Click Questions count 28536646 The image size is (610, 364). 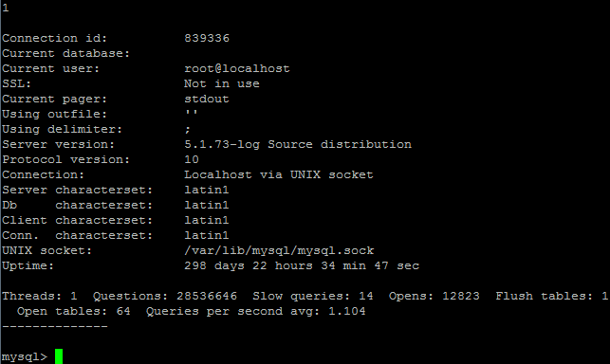point(207,296)
